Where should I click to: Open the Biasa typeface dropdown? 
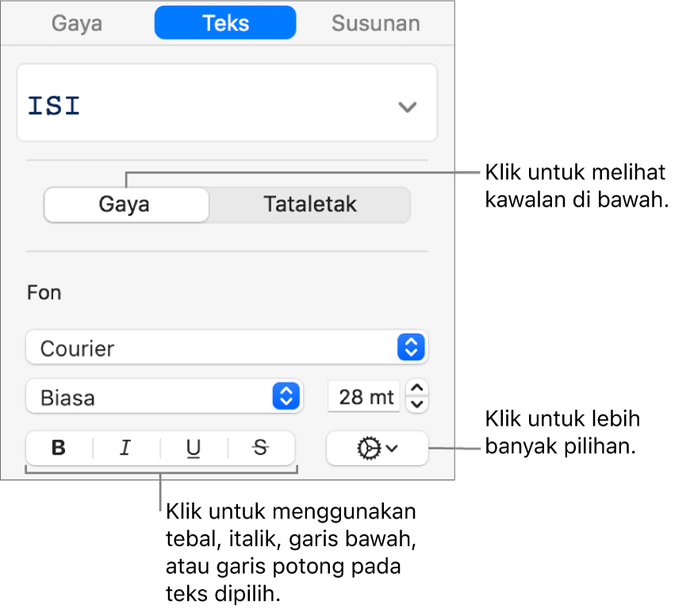286,396
